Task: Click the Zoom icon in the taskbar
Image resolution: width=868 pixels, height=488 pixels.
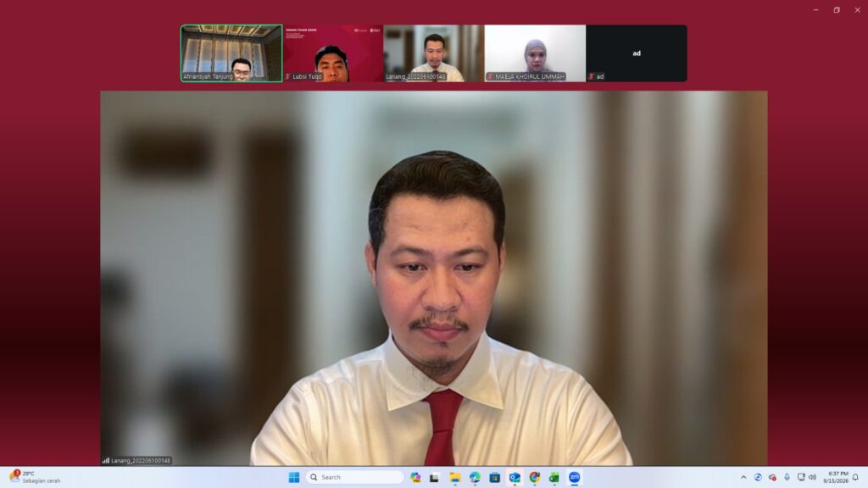Action: [575, 477]
